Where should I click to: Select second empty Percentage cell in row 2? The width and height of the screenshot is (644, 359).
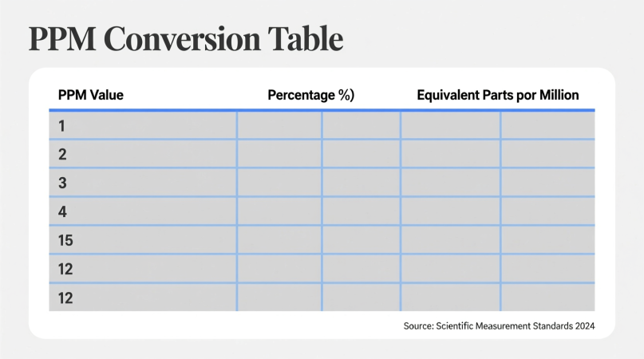tap(361, 154)
